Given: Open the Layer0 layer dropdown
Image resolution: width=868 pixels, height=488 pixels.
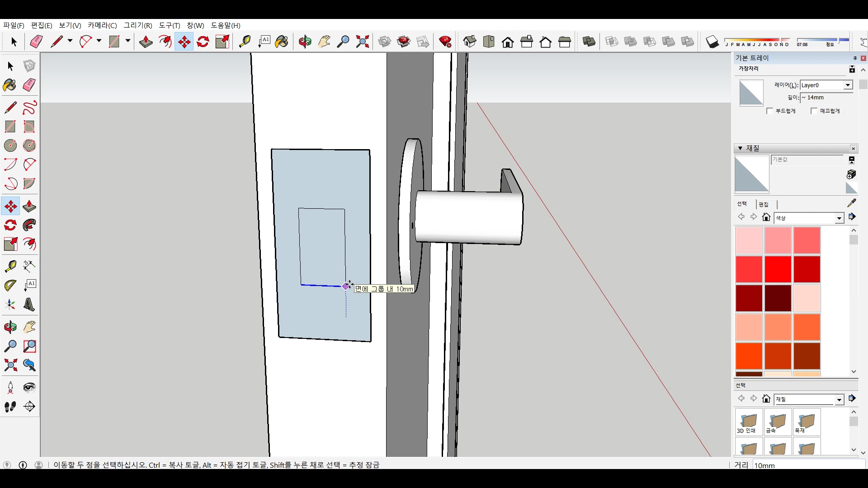Looking at the screenshot, I should tap(848, 85).
